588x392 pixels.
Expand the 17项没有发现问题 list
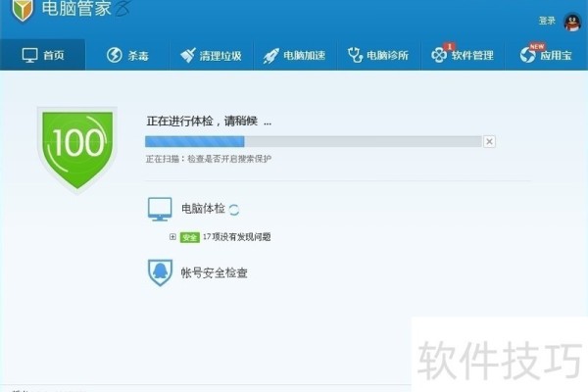tap(172, 237)
